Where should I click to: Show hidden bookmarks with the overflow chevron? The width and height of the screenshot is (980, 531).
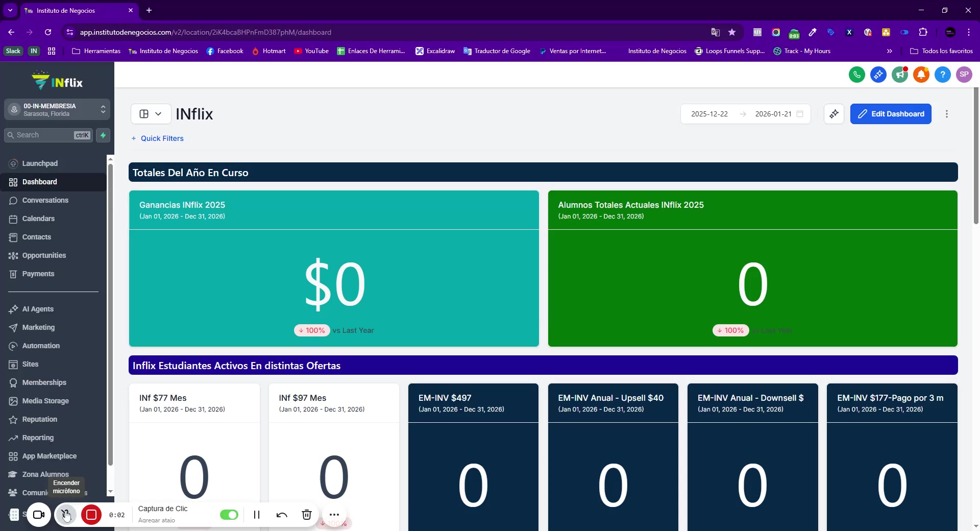coord(890,51)
